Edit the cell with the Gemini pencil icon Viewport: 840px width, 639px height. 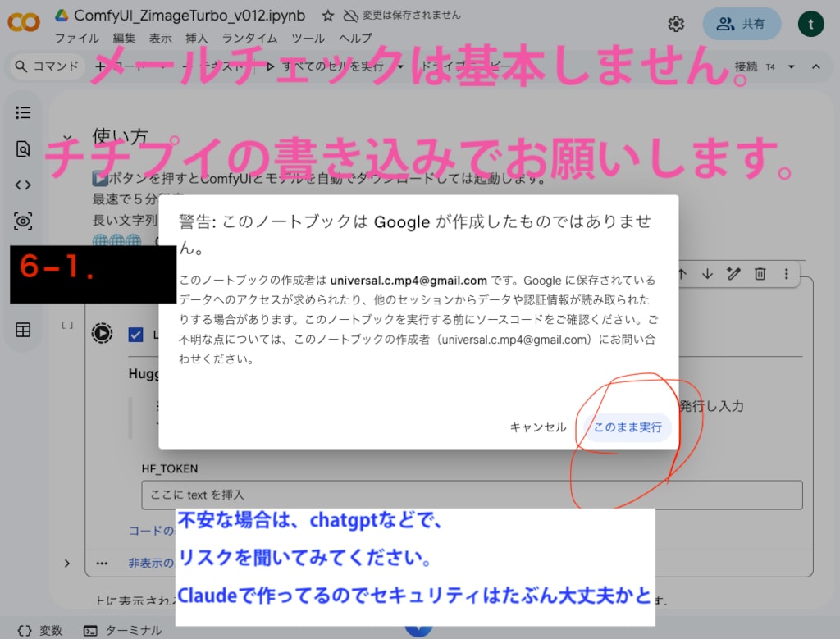733,274
